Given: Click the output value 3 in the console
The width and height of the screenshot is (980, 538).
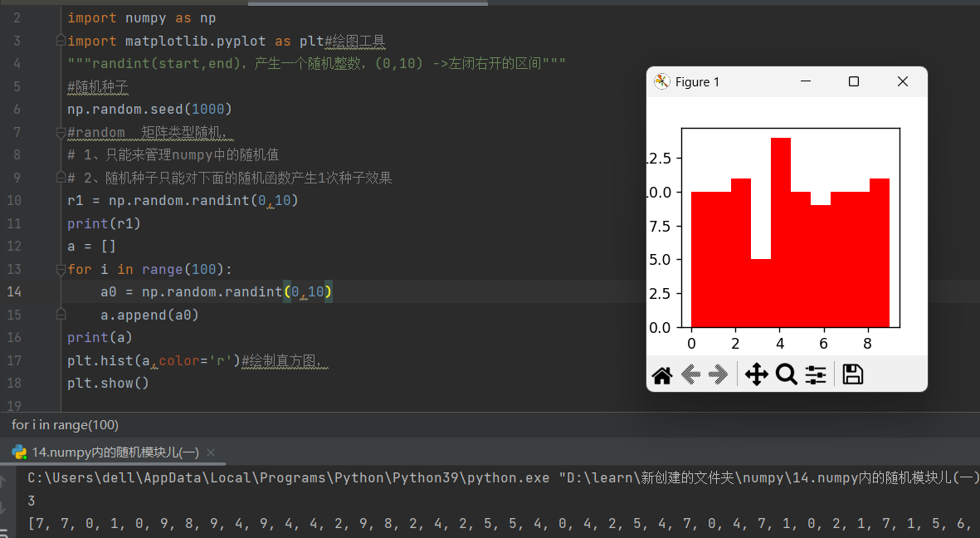Looking at the screenshot, I should coord(32,501).
